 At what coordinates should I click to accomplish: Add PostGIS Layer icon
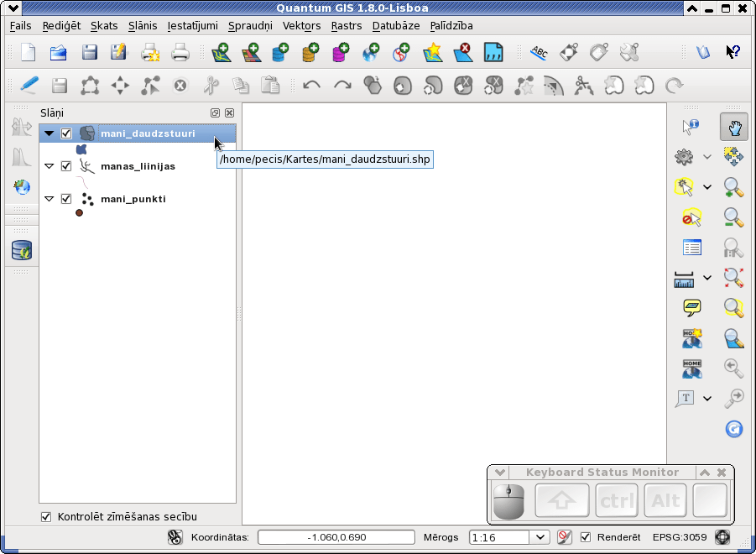pos(280,52)
